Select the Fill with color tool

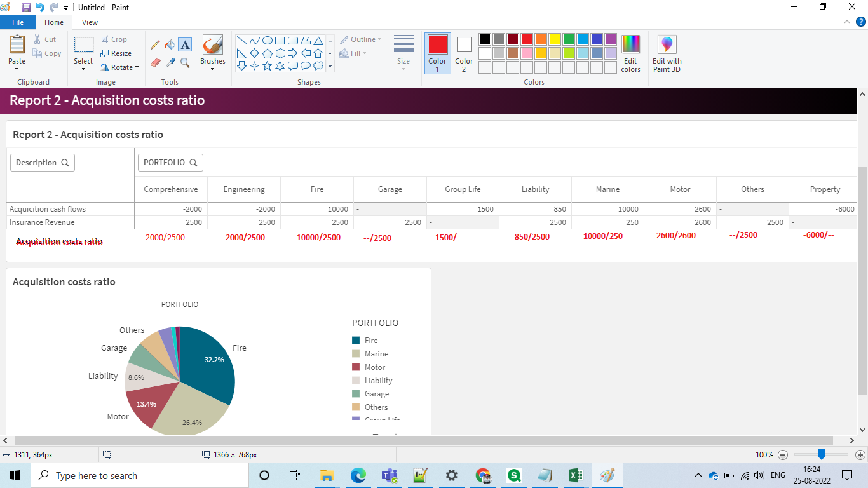[x=169, y=45]
